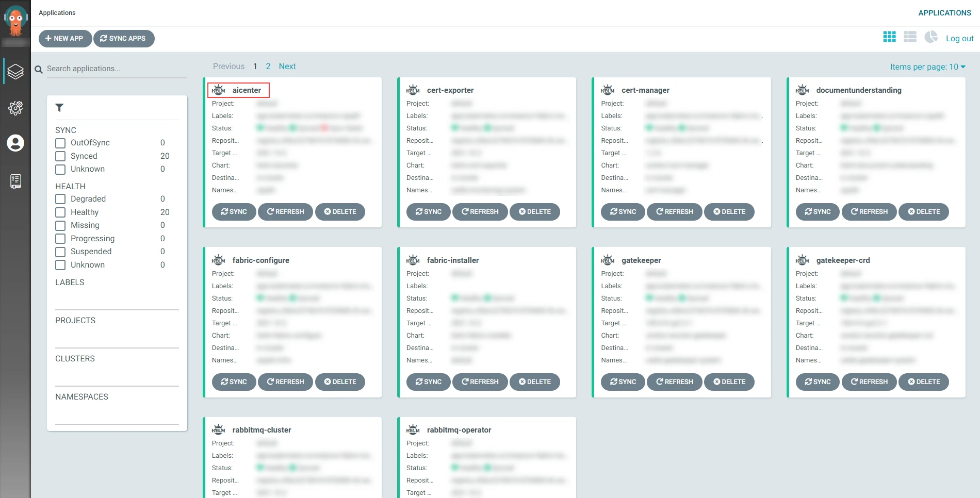The height and width of the screenshot is (498, 980).
Task: Delete the cert-manager application
Action: 729,211
